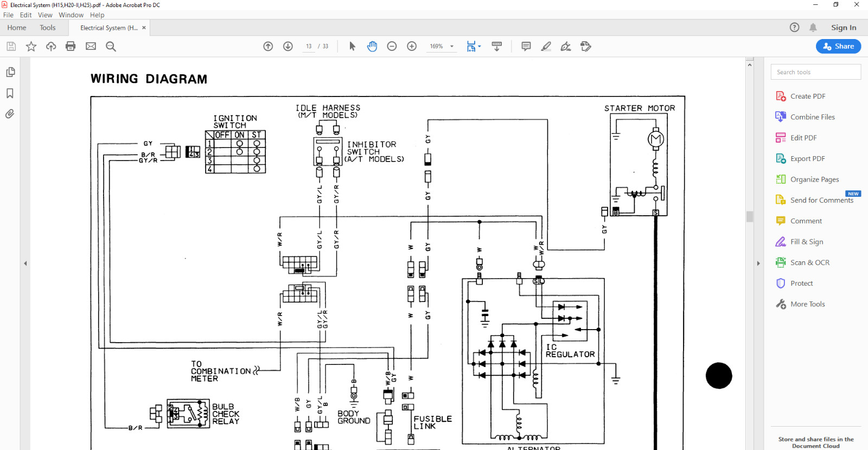Open Fill & Sign tool
The height and width of the screenshot is (450, 868).
pyautogui.click(x=799, y=242)
